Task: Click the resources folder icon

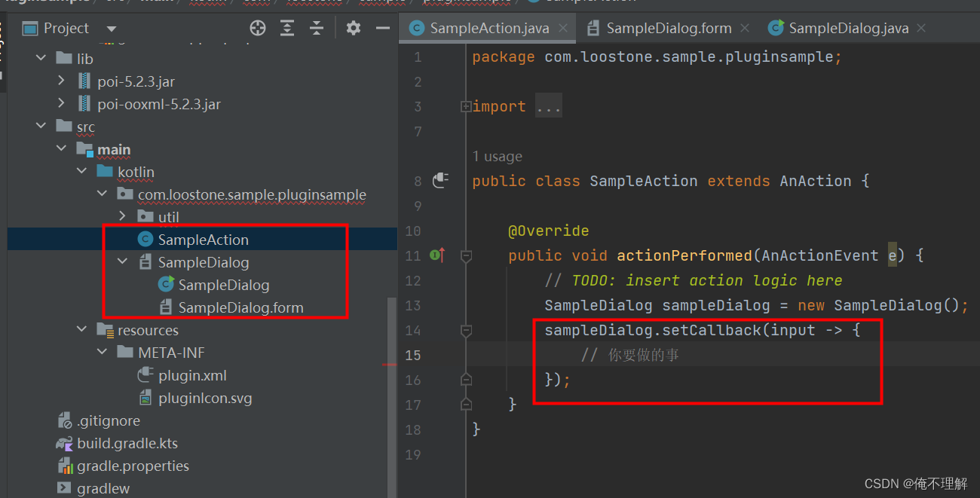Action: (x=106, y=330)
